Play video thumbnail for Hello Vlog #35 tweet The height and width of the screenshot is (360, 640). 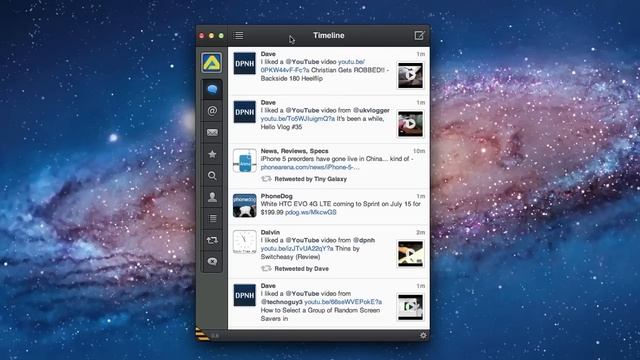tap(410, 124)
